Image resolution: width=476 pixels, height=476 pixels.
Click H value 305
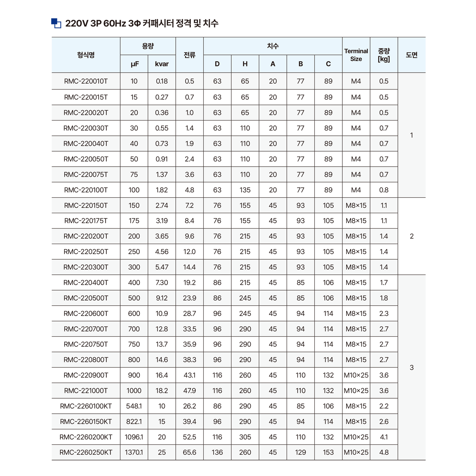click(x=245, y=437)
